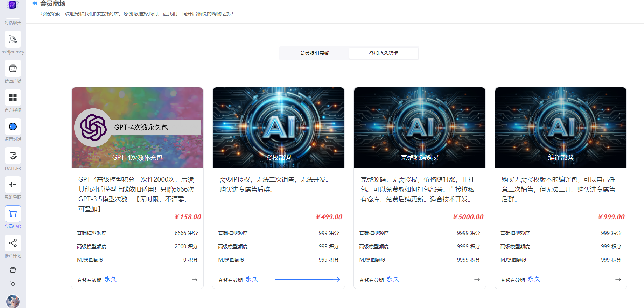
Task: Click the long blue arrow on ¥499.00 card
Action: (x=308, y=280)
